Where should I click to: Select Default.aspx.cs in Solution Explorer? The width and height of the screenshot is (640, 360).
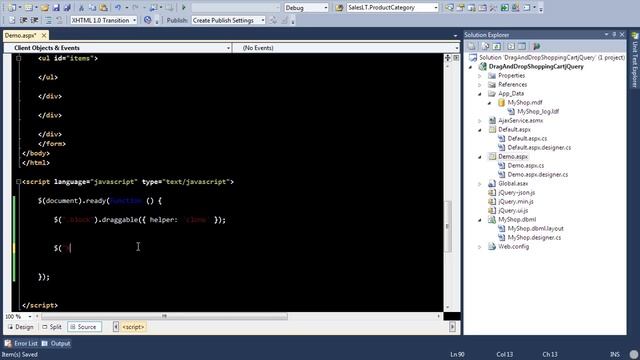(527, 138)
